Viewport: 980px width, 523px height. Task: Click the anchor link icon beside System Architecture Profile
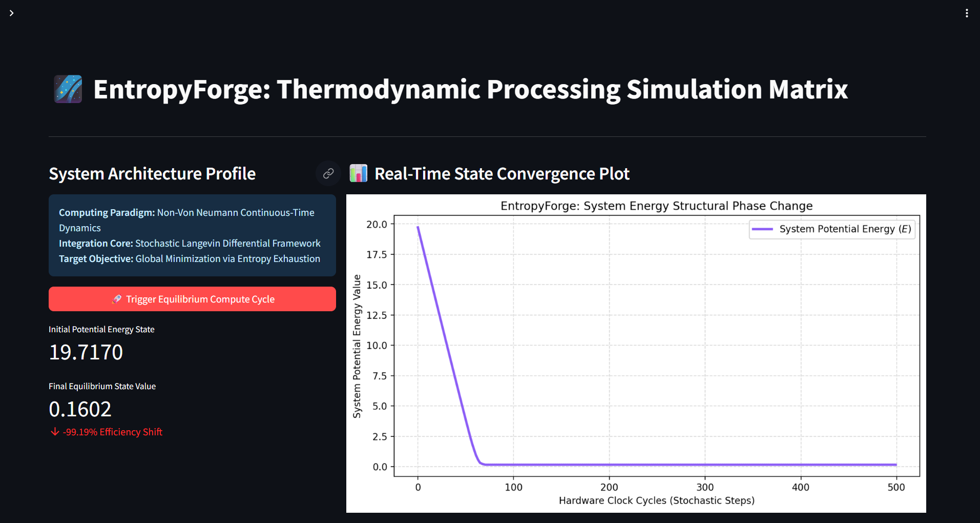coord(328,173)
